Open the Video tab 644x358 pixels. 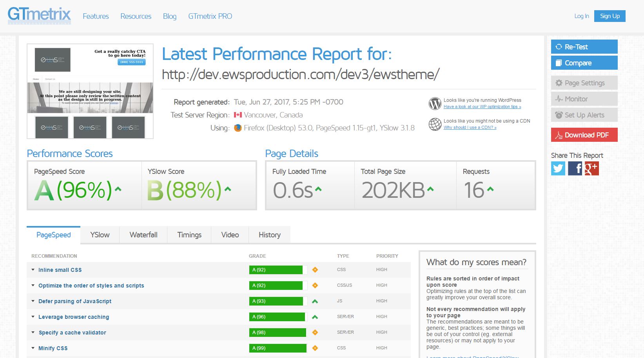pyautogui.click(x=230, y=235)
